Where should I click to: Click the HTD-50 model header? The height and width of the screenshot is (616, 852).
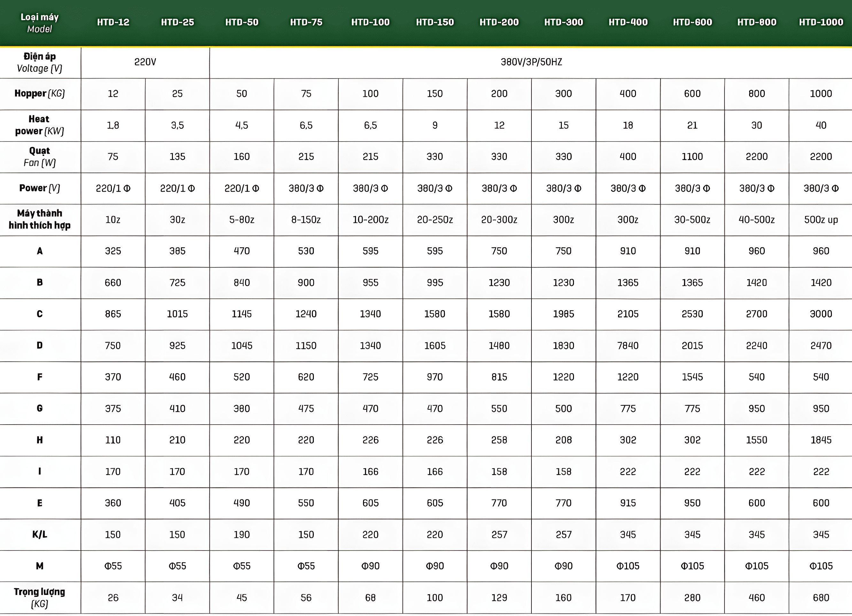pos(242,22)
